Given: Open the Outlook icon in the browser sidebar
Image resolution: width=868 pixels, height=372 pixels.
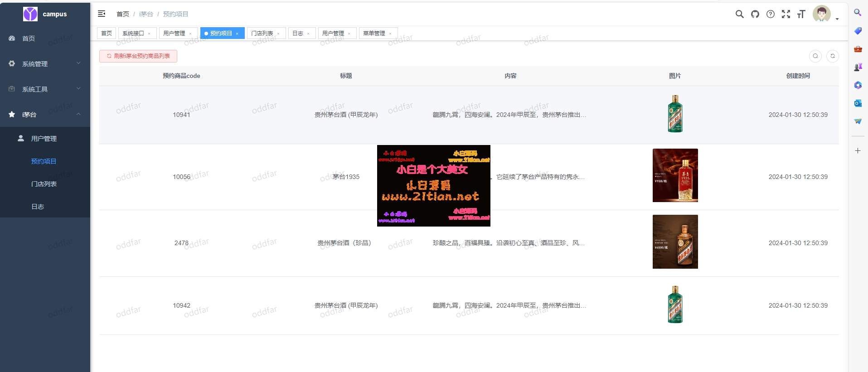Looking at the screenshot, I should click(858, 103).
